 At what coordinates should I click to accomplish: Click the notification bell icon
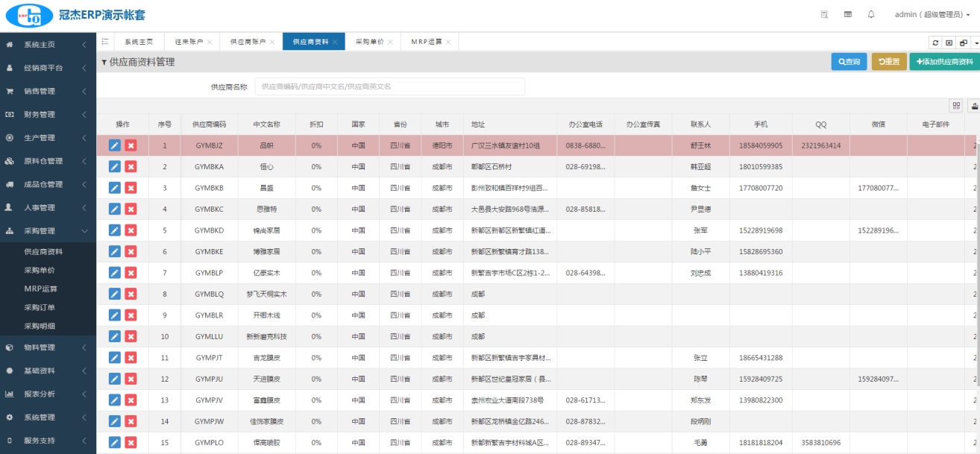[x=870, y=14]
